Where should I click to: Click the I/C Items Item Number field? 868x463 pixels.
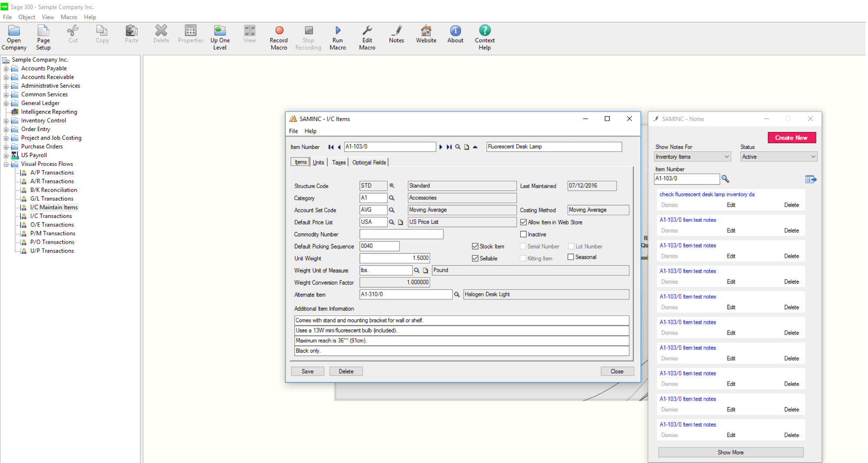point(390,147)
